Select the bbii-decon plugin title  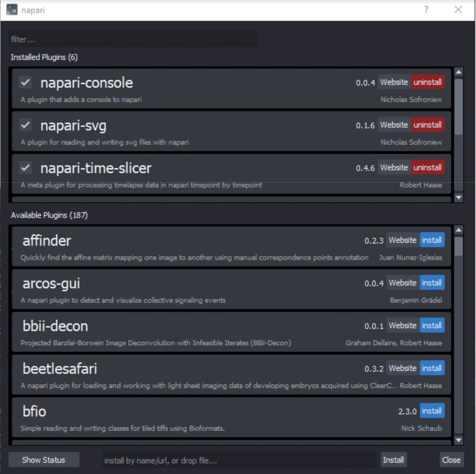[55, 326]
